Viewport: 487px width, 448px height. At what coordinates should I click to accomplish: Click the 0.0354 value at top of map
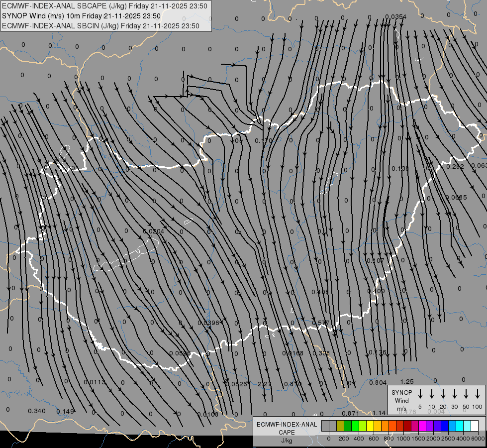point(395,17)
